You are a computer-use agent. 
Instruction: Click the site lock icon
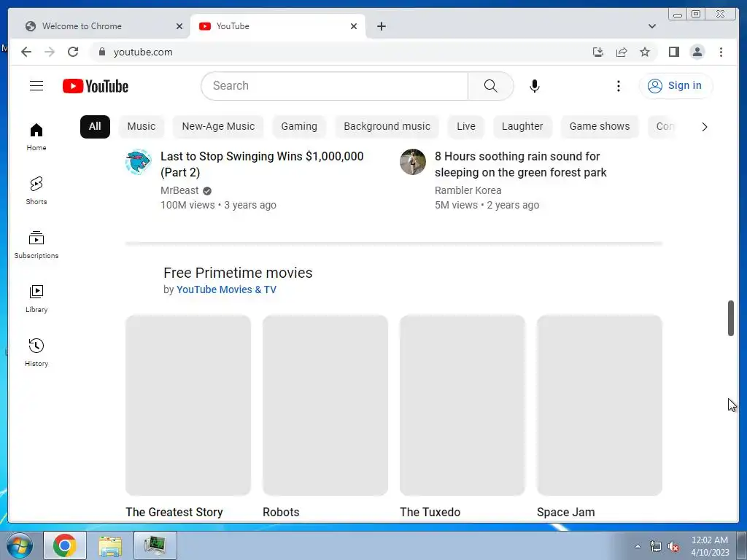101,52
